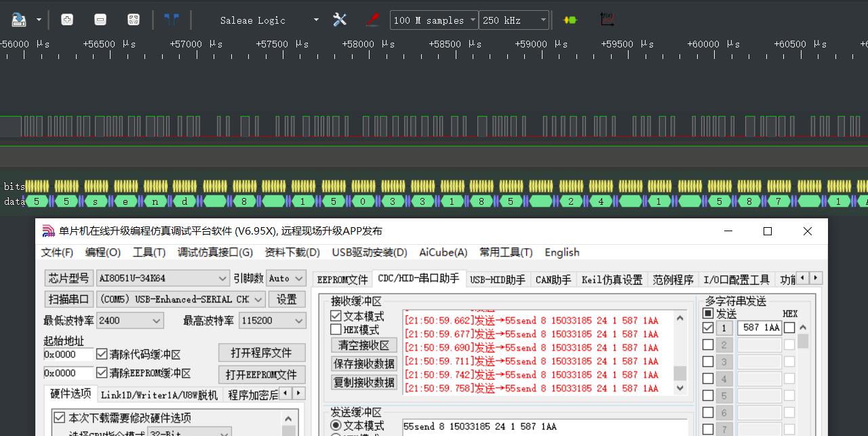Image resolution: width=868 pixels, height=436 pixels.
Task: Switch to the I/O口配置工具 tab
Action: click(736, 279)
